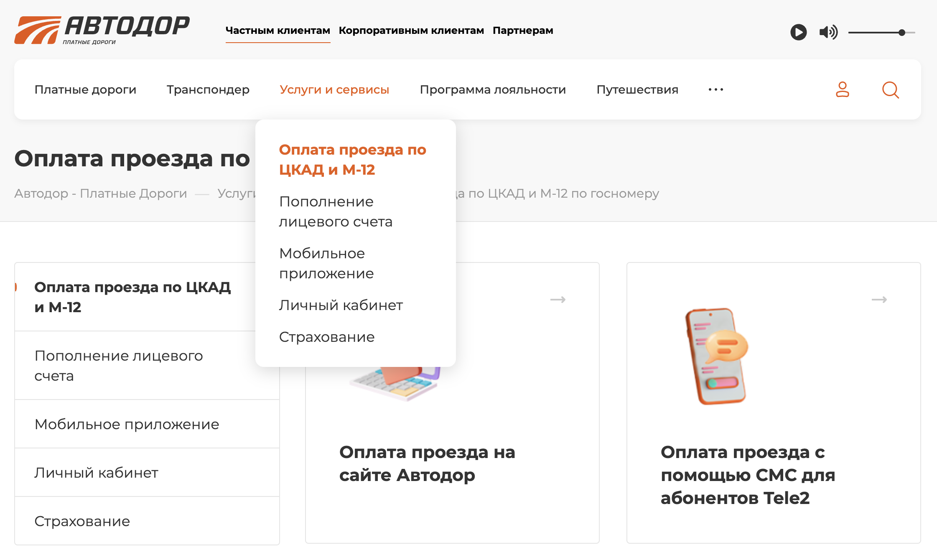This screenshot has width=937, height=560.
Task: Open Платные дороги menu
Action: click(x=85, y=89)
